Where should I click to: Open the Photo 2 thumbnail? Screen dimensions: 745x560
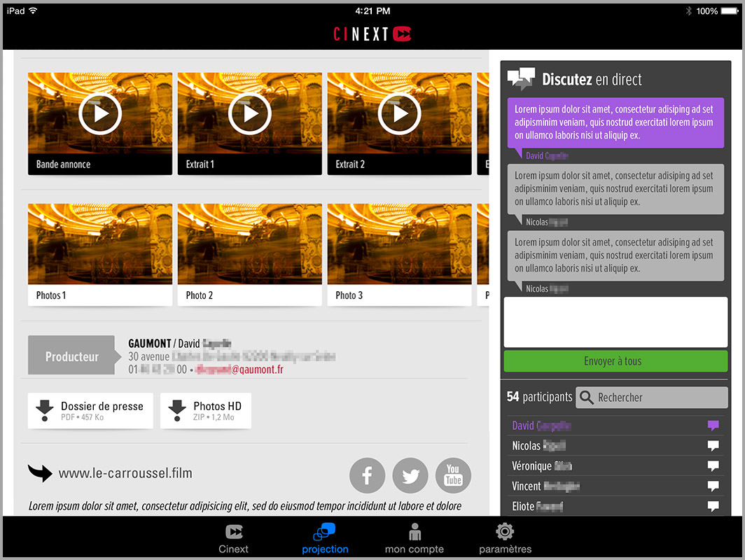pos(250,254)
